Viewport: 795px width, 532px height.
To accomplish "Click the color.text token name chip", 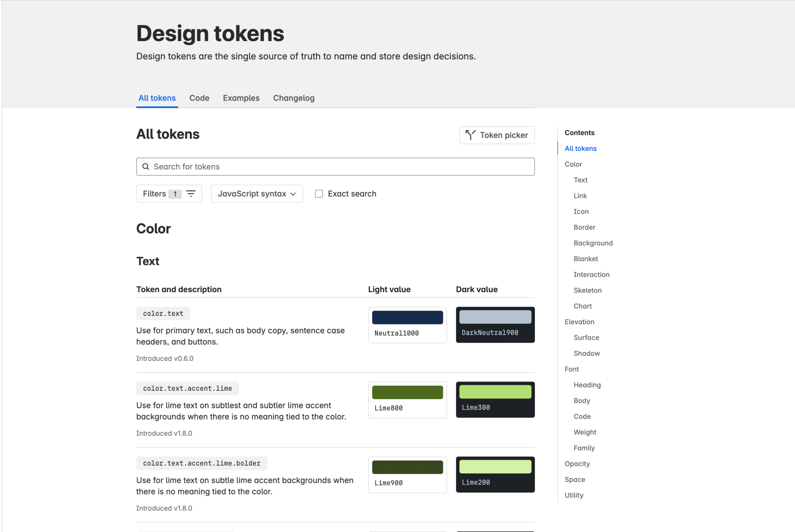I will (163, 314).
